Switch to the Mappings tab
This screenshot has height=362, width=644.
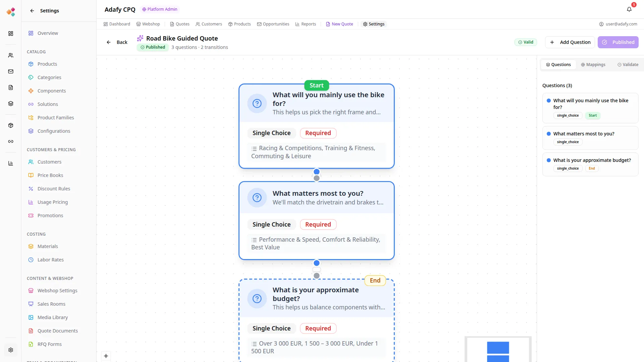[593, 65]
